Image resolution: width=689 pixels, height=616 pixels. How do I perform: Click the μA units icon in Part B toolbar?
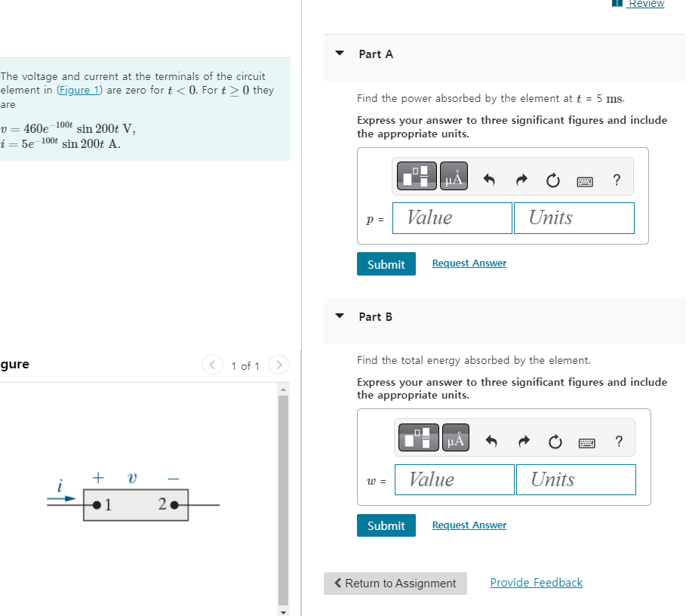[456, 437]
